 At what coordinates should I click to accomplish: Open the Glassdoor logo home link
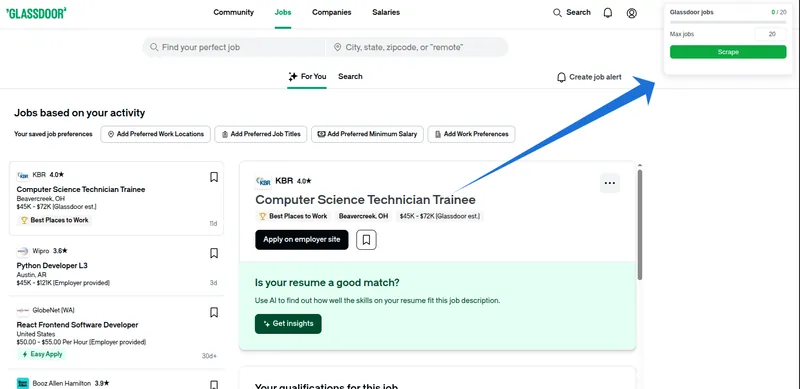(36, 14)
